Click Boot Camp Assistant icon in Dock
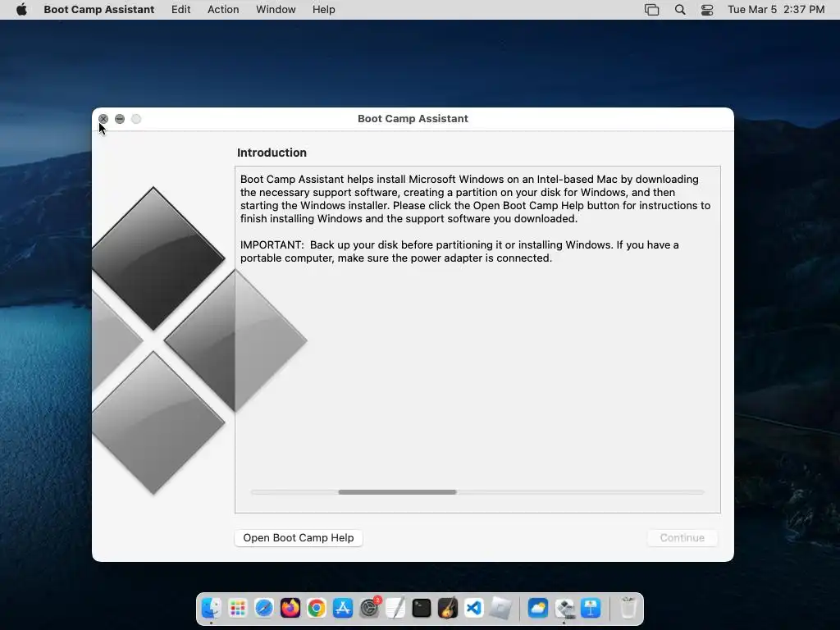This screenshot has height=630, width=840. coord(564,608)
